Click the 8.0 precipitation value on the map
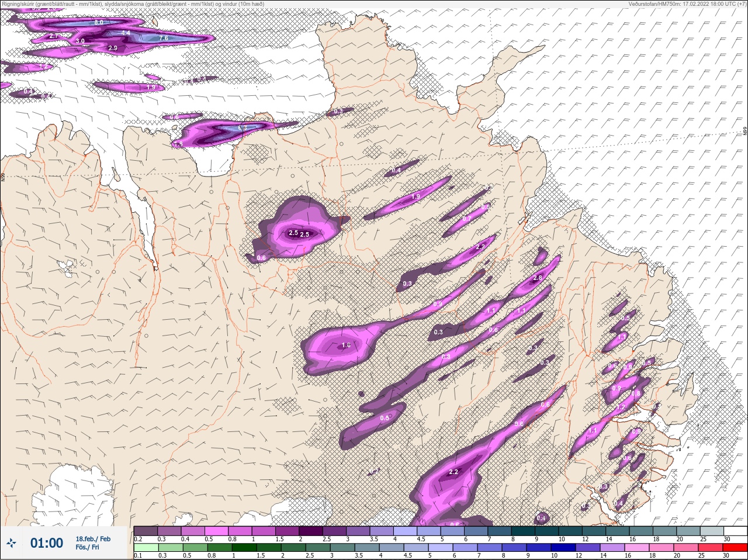Image resolution: width=748 pixels, height=560 pixels. (99, 22)
